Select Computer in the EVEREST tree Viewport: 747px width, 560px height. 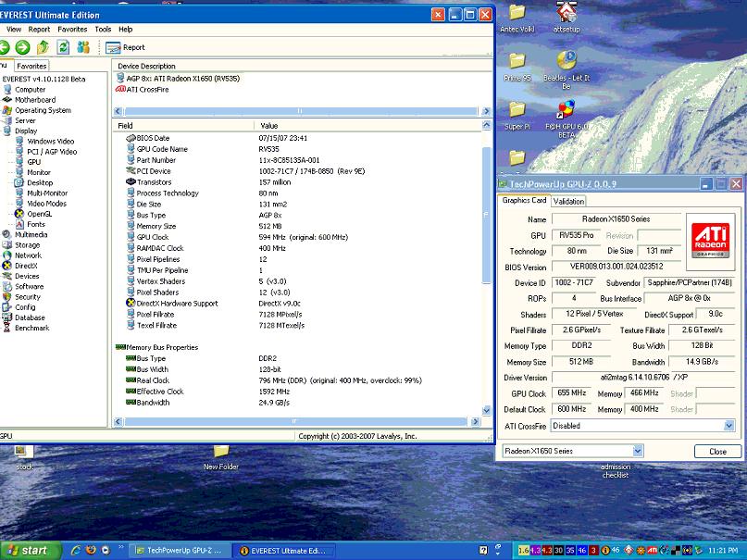point(30,90)
